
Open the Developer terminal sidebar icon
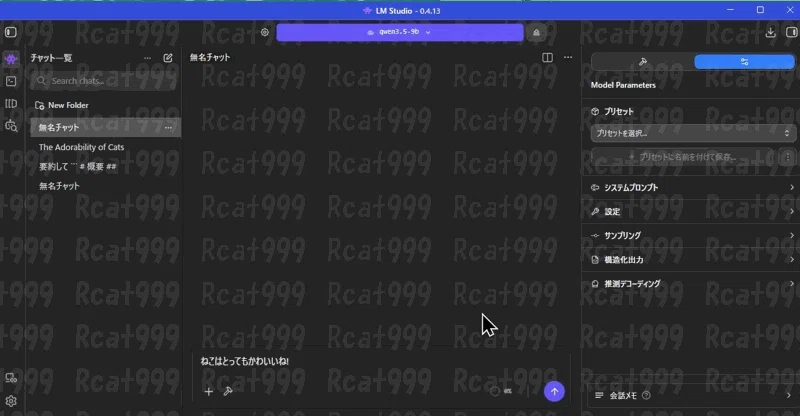[11, 81]
